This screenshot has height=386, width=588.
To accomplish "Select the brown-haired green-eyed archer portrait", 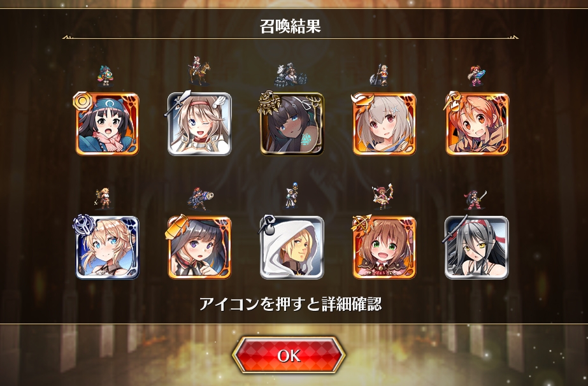I will coord(384,248).
